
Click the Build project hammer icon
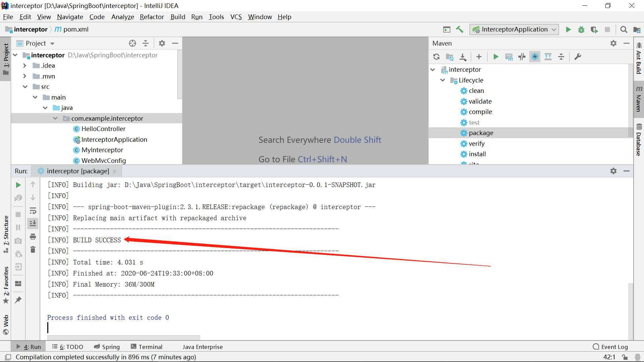(460, 29)
